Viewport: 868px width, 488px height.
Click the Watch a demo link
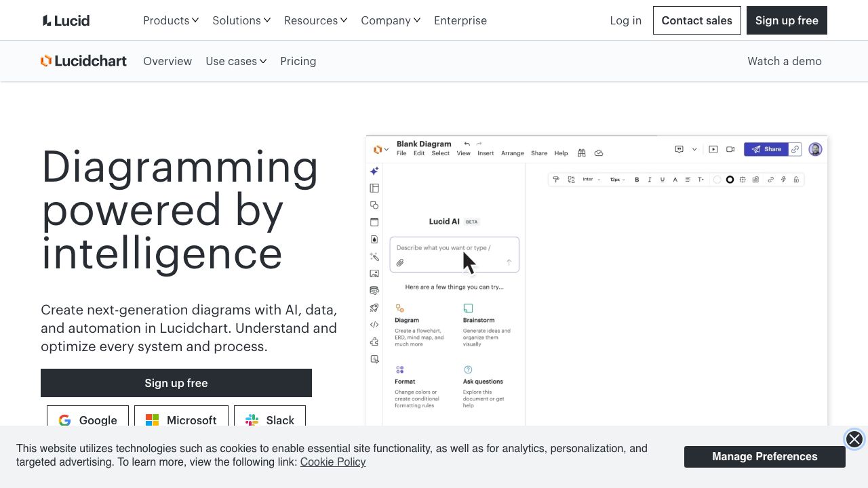click(x=785, y=61)
